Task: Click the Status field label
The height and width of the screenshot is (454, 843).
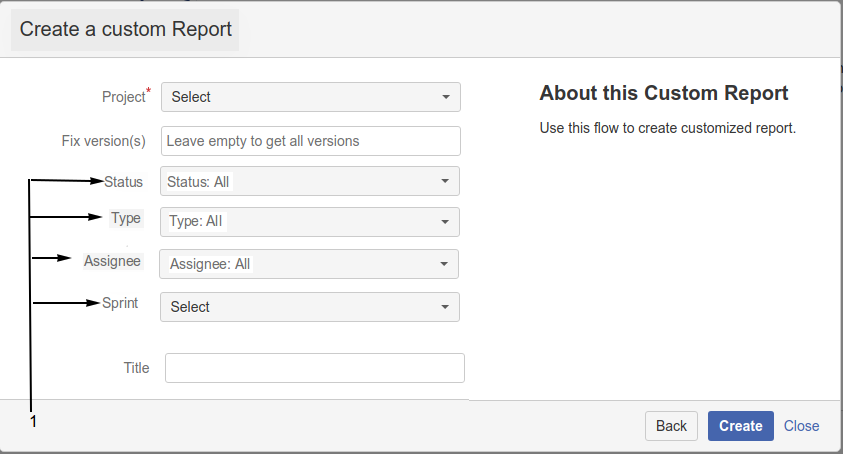Action: pos(124,182)
